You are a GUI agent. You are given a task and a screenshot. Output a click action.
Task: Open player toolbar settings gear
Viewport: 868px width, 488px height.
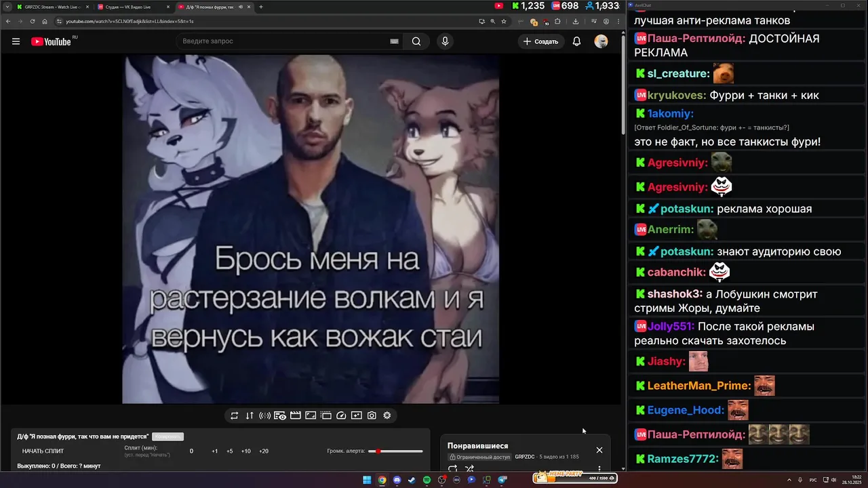tap(387, 415)
